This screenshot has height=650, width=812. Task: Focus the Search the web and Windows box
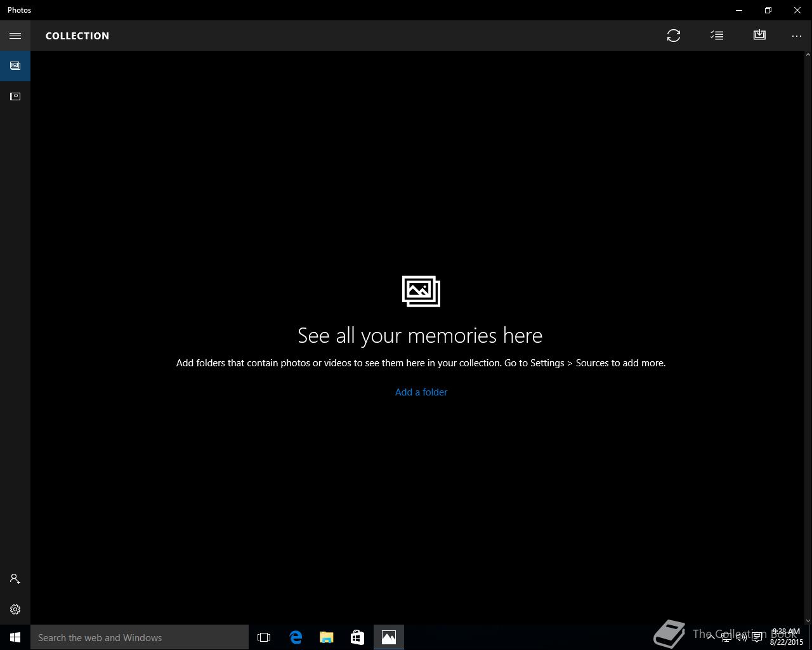[140, 637]
